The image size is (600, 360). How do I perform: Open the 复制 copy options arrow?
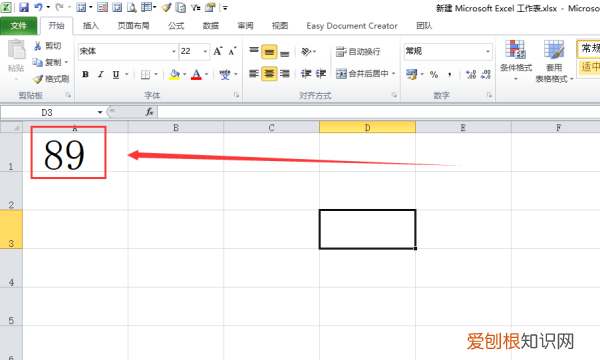tap(67, 62)
